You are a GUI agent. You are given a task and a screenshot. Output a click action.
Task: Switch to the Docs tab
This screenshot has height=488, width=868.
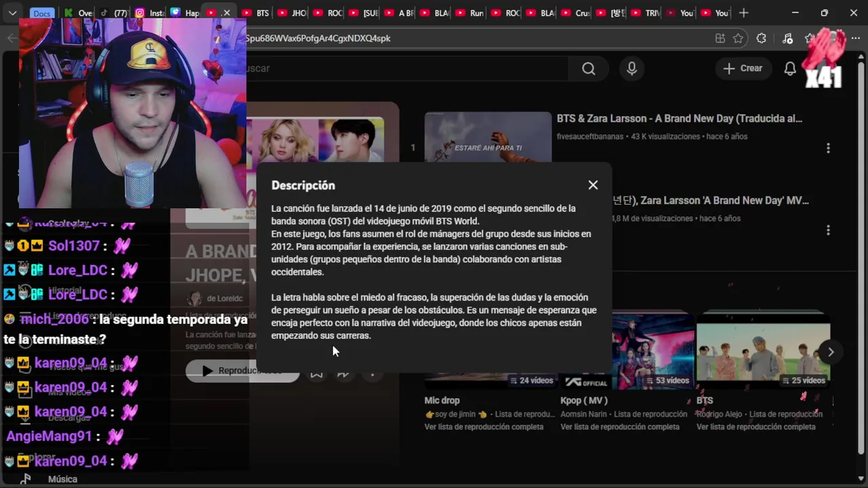click(x=41, y=14)
